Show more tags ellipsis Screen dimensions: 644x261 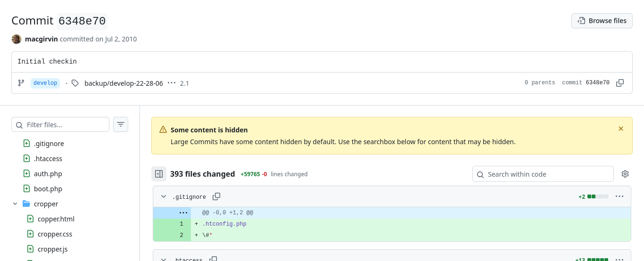pos(172,83)
